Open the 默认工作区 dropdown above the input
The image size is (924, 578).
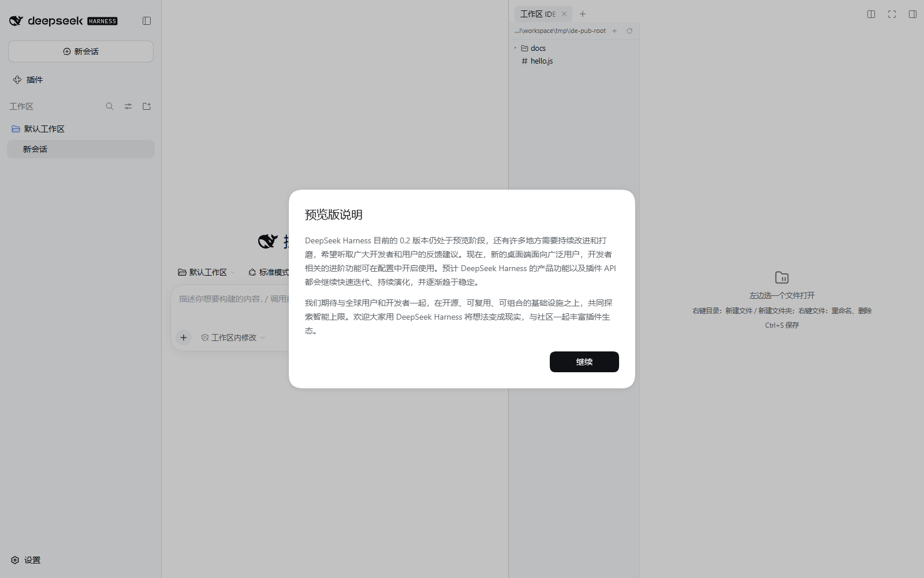tap(207, 272)
